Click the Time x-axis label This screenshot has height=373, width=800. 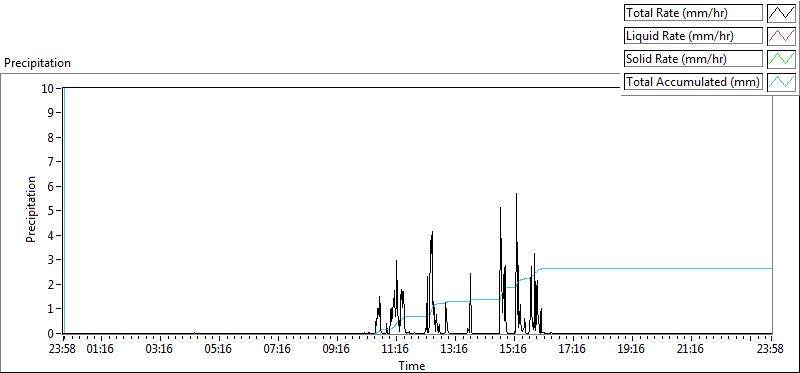pos(412,366)
